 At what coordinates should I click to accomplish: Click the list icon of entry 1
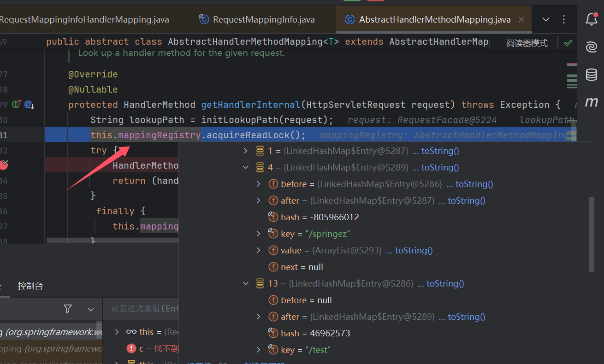click(260, 151)
